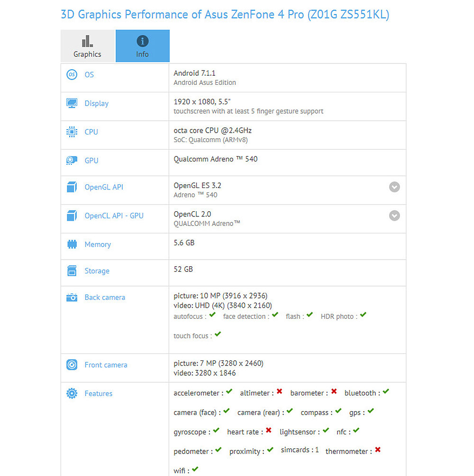Click the Display monitor icon

[x=72, y=103]
